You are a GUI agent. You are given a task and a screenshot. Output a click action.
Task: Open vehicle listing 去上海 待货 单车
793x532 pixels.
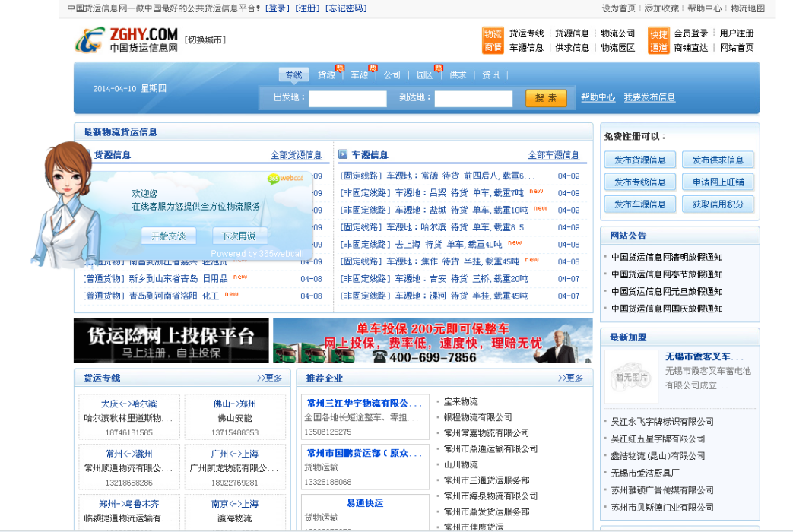point(420,244)
